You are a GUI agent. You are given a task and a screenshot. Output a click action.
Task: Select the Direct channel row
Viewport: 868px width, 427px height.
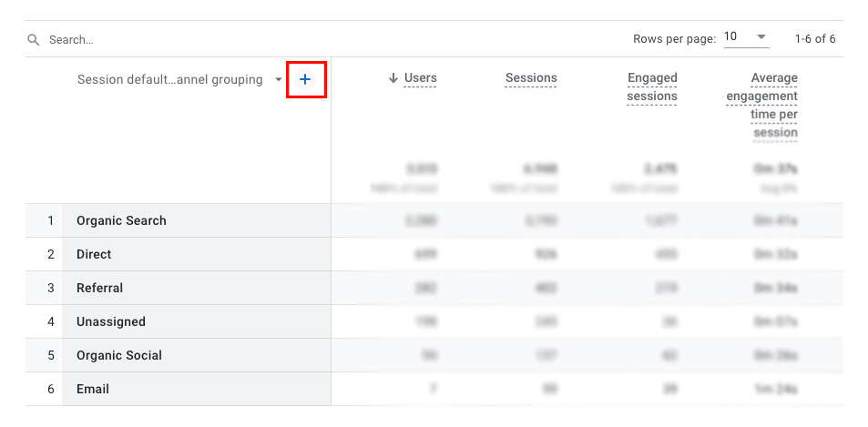coord(94,254)
